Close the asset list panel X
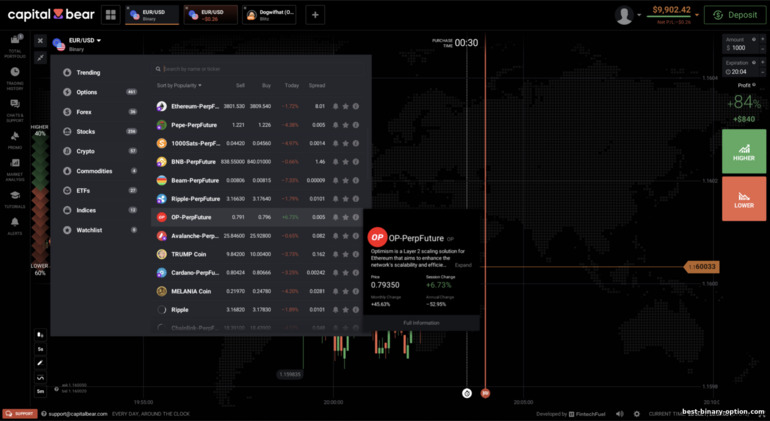770x421 pixels. 40,41
